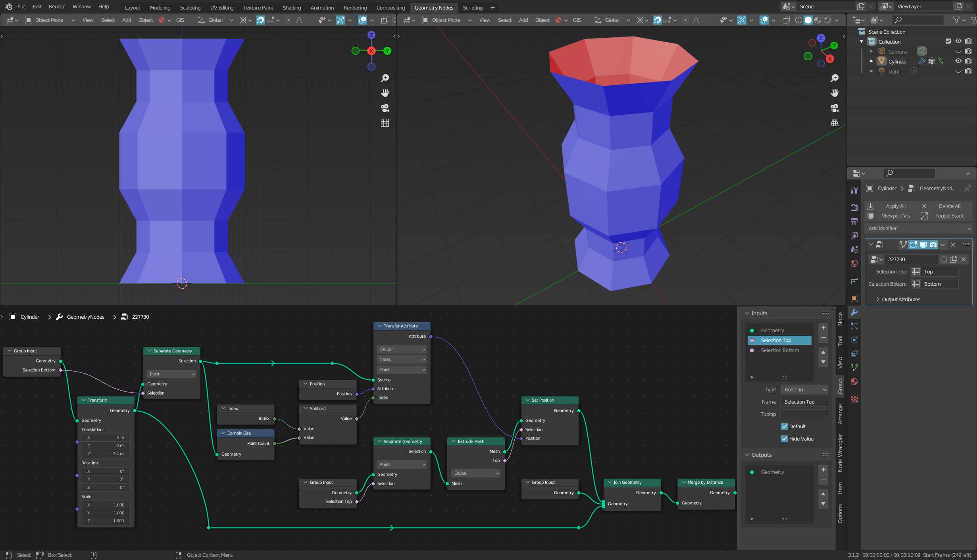Click zoom magnifier in right viewport

click(x=834, y=78)
